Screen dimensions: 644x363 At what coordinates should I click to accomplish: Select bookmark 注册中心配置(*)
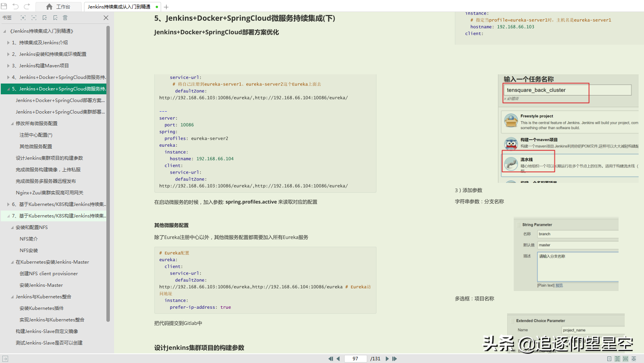(36, 135)
